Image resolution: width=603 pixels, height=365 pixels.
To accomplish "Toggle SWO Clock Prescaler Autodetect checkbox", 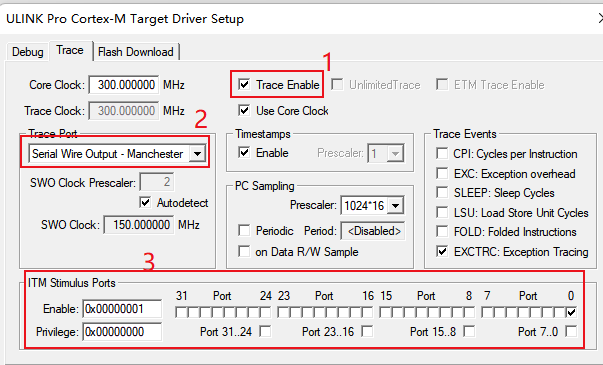I will [x=145, y=202].
